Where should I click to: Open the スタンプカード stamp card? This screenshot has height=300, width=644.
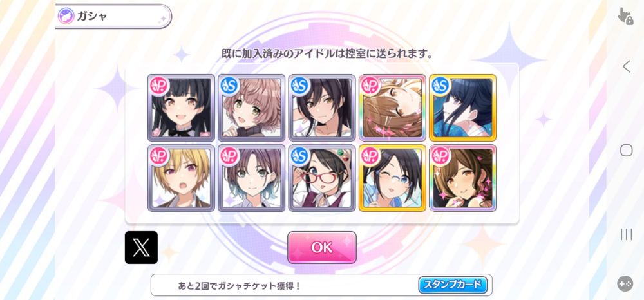click(x=453, y=285)
